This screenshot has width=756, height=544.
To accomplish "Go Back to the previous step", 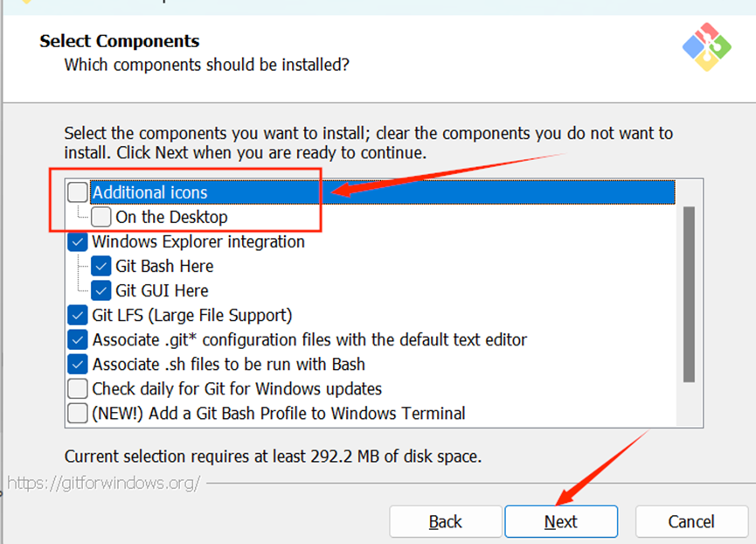I will pyautogui.click(x=446, y=521).
